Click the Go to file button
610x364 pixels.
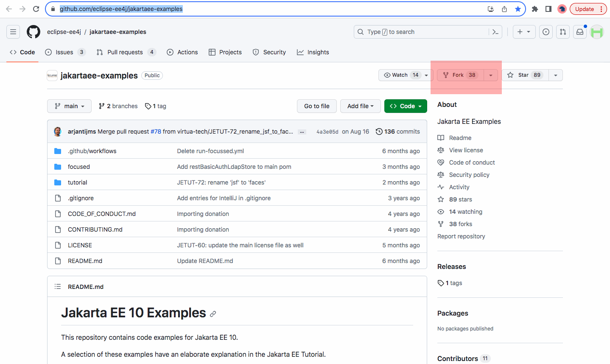[x=317, y=106]
